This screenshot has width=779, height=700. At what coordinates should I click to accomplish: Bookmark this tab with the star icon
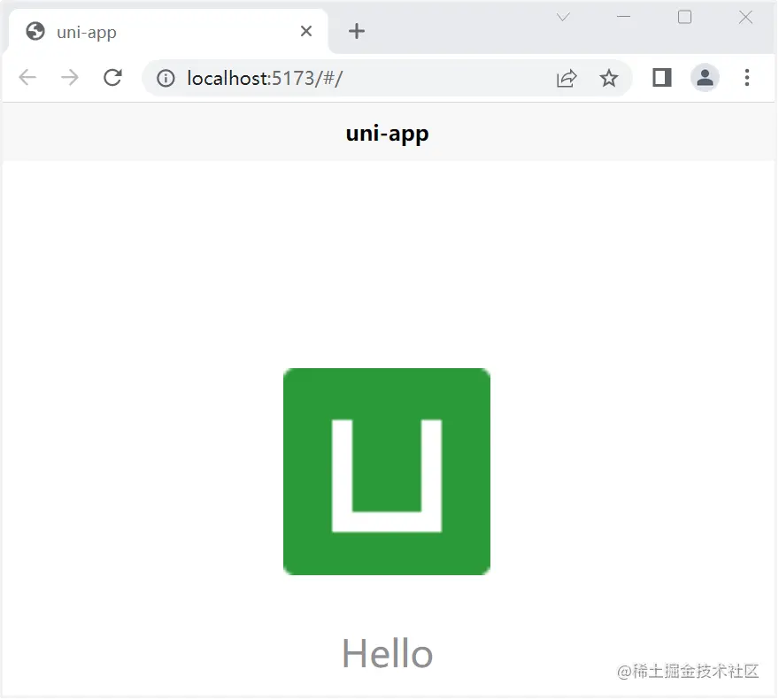point(609,78)
